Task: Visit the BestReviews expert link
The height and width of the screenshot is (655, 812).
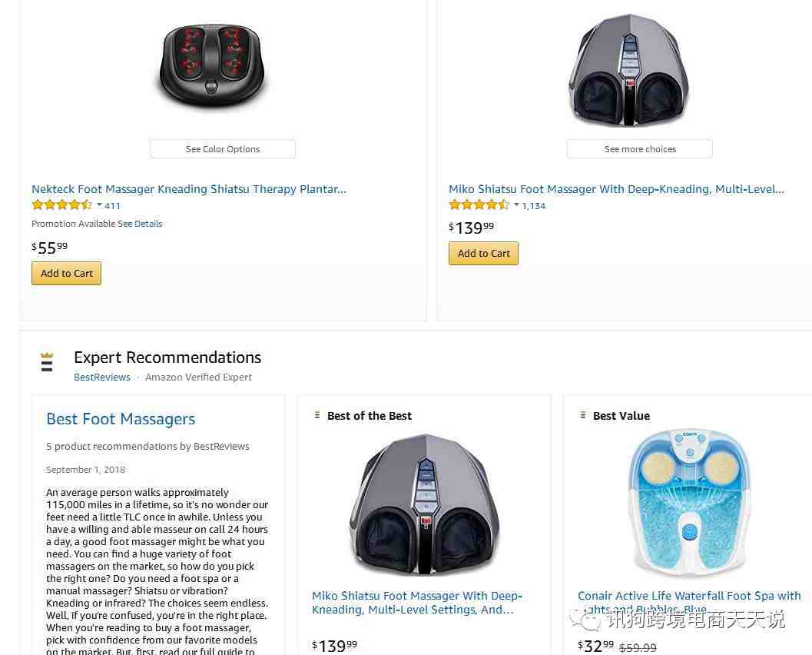Action: (102, 377)
